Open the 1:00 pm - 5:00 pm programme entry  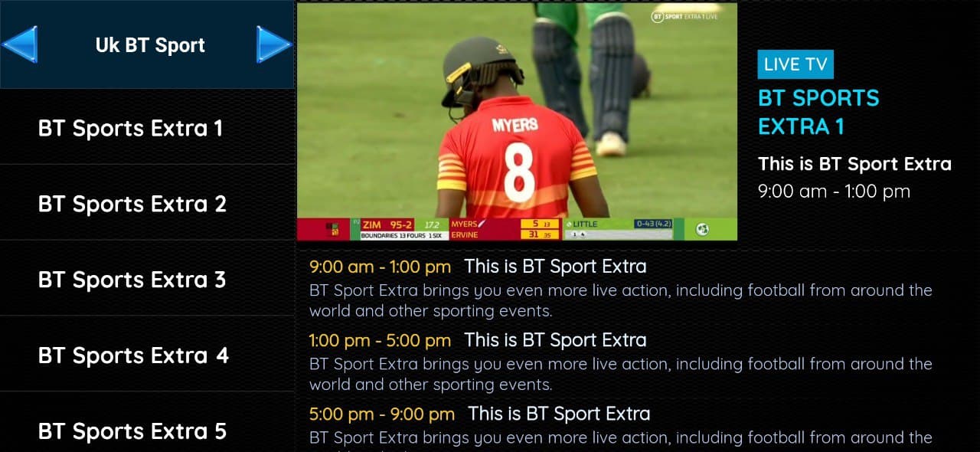pos(621,362)
